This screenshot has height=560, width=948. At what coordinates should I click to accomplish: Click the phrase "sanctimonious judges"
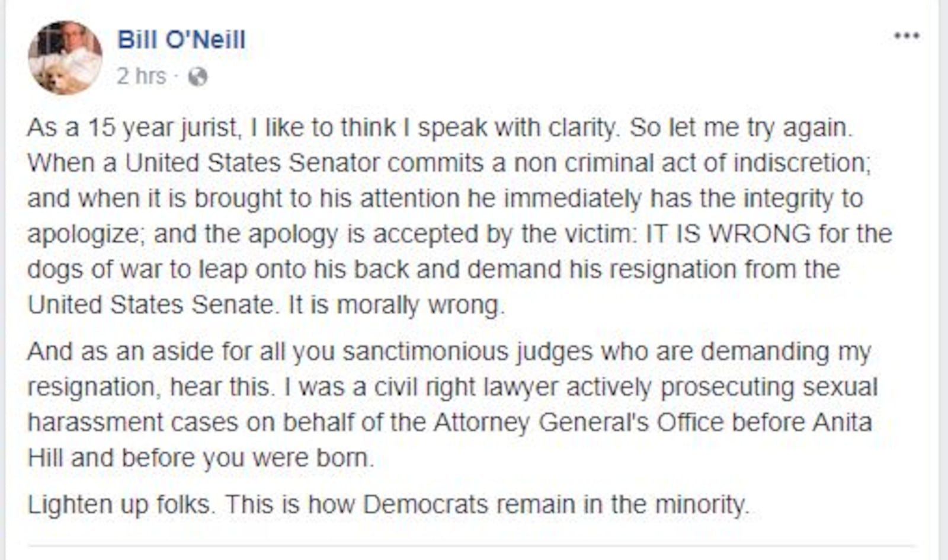(467, 351)
